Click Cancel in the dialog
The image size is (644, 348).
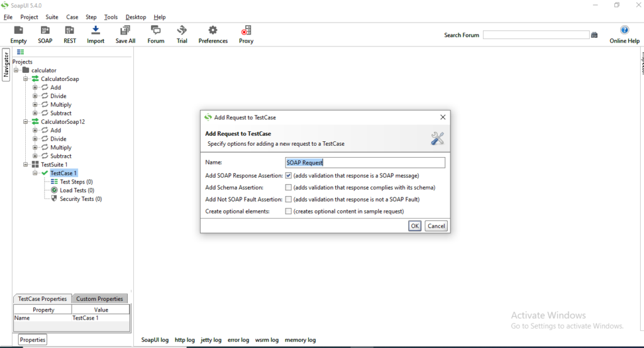pyautogui.click(x=436, y=226)
